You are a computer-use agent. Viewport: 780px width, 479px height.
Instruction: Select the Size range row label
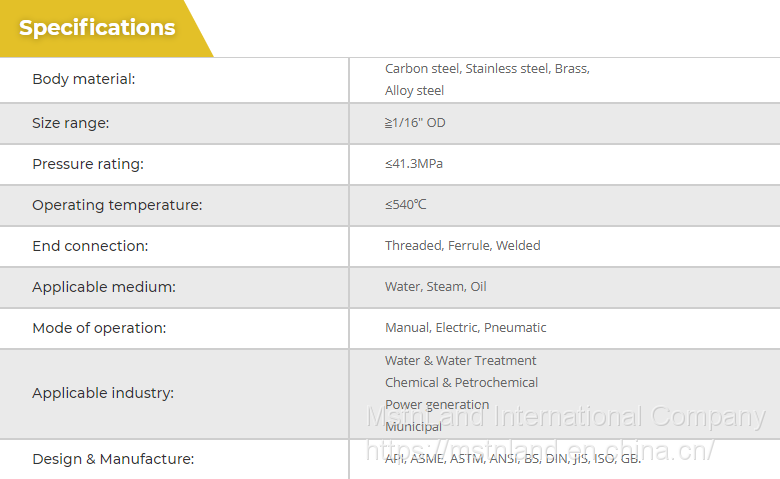coord(70,123)
